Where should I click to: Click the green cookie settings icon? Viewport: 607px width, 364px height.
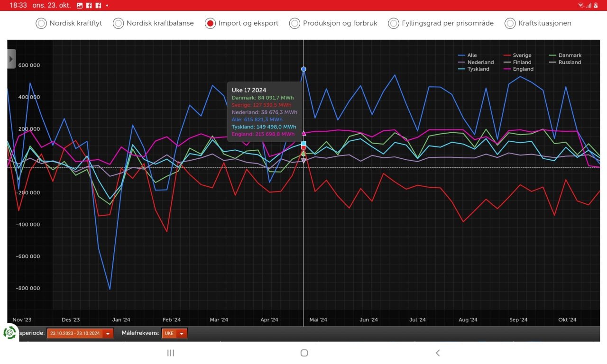(x=9, y=332)
